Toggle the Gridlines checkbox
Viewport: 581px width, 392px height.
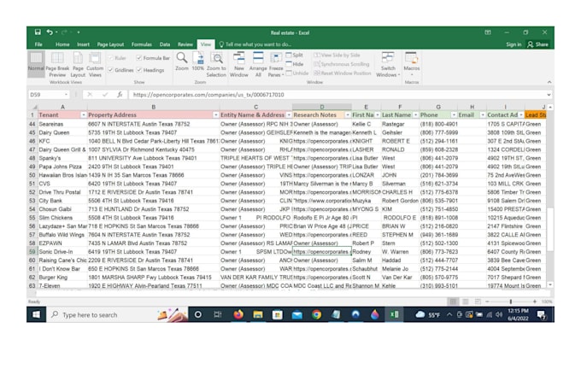point(110,70)
